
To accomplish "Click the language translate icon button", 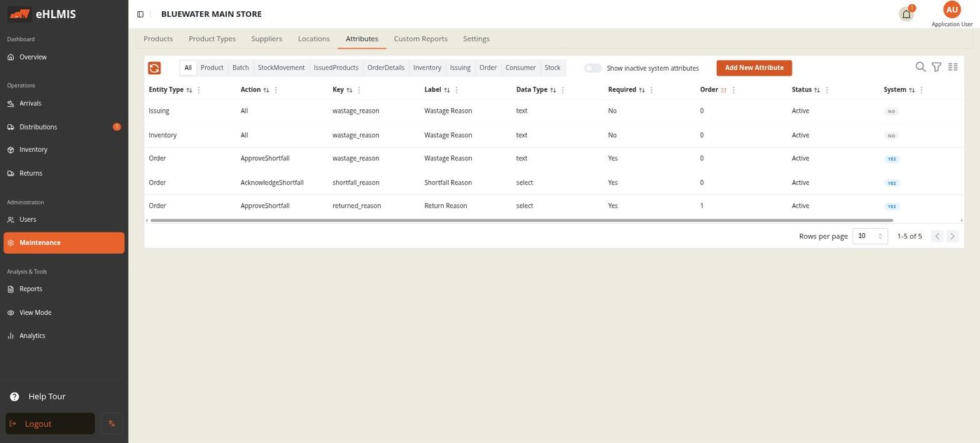I will click(112, 423).
